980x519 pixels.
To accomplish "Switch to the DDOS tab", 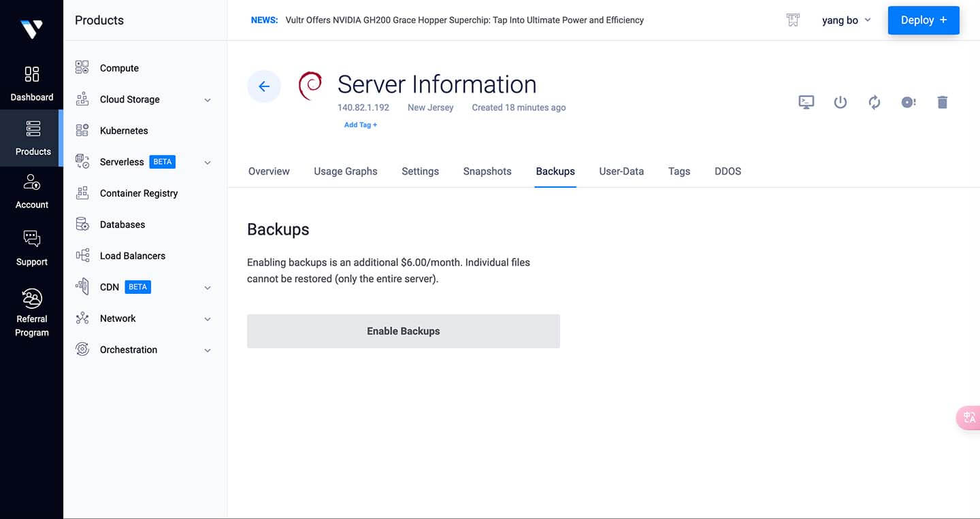I will (x=728, y=171).
